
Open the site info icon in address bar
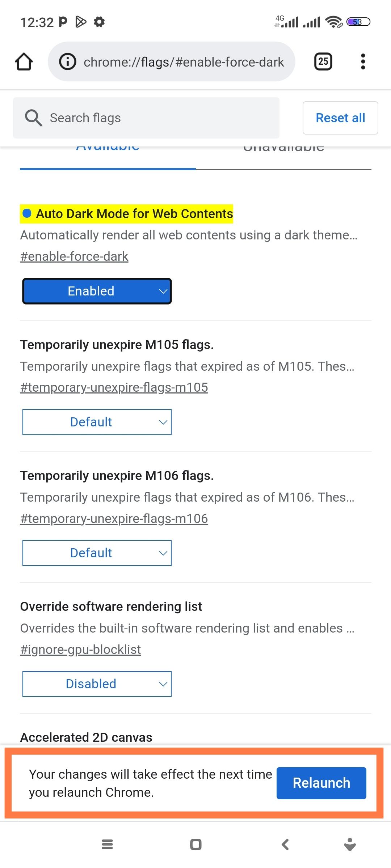(x=68, y=62)
